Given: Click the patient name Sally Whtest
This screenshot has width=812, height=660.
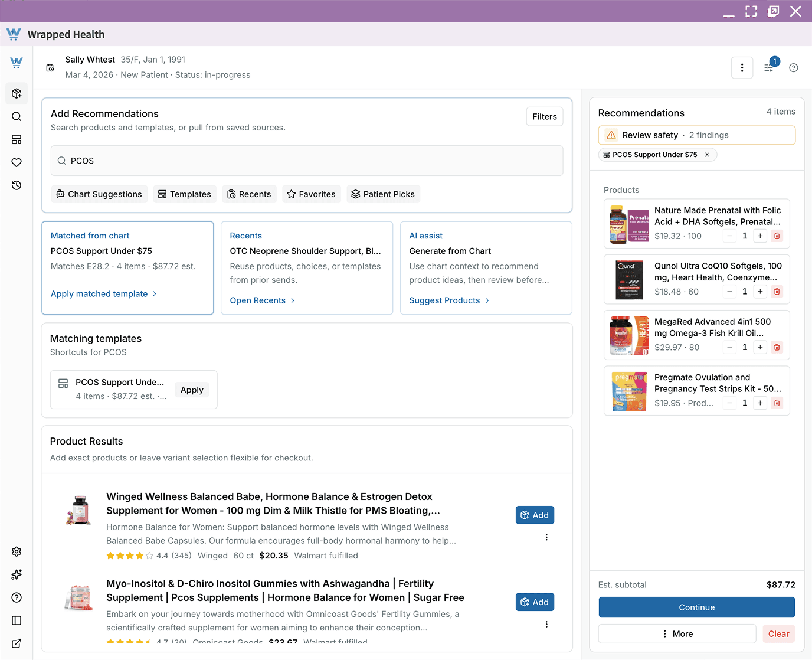Looking at the screenshot, I should (x=90, y=60).
